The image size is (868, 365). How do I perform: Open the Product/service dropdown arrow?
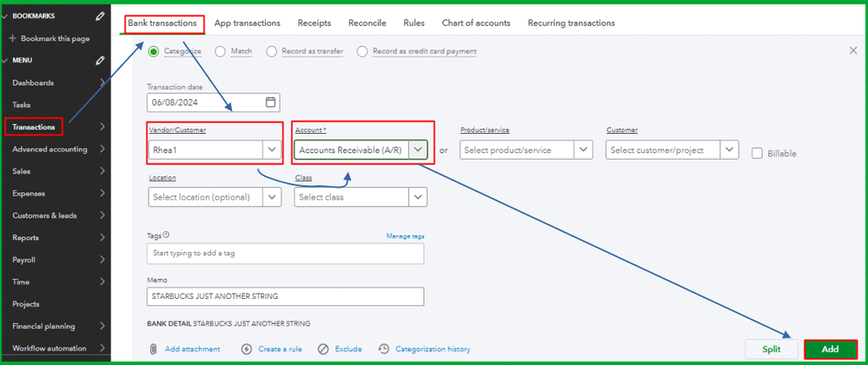[583, 149]
